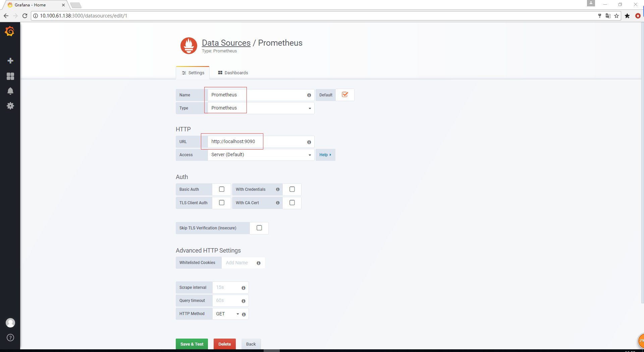
Task: Click the red Delete button
Action: click(x=225, y=344)
